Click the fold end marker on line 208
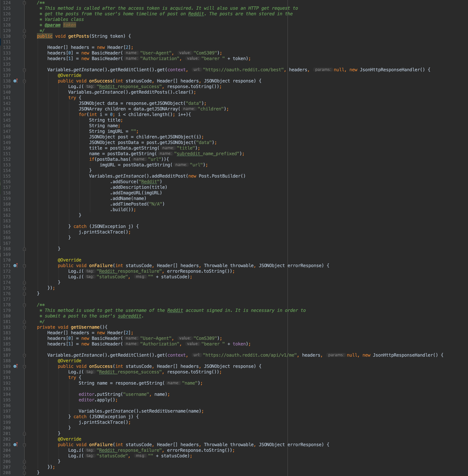 (x=24, y=473)
